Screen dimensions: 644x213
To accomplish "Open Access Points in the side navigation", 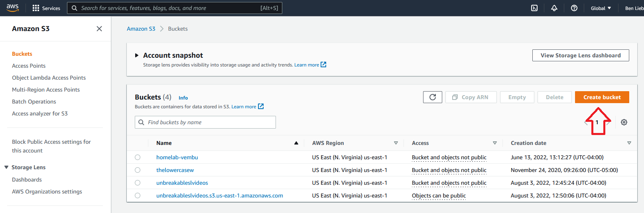I will tap(29, 66).
